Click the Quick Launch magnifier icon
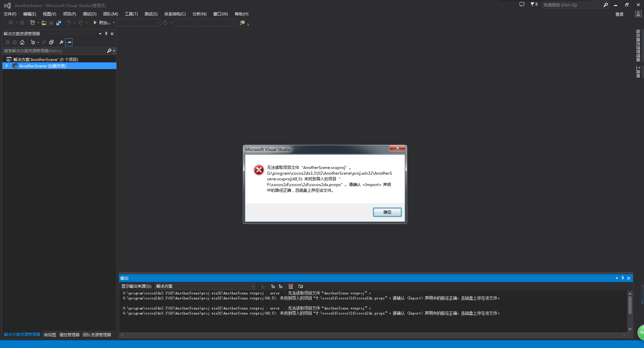Screen dimensions: 644x348 pos(605,5)
